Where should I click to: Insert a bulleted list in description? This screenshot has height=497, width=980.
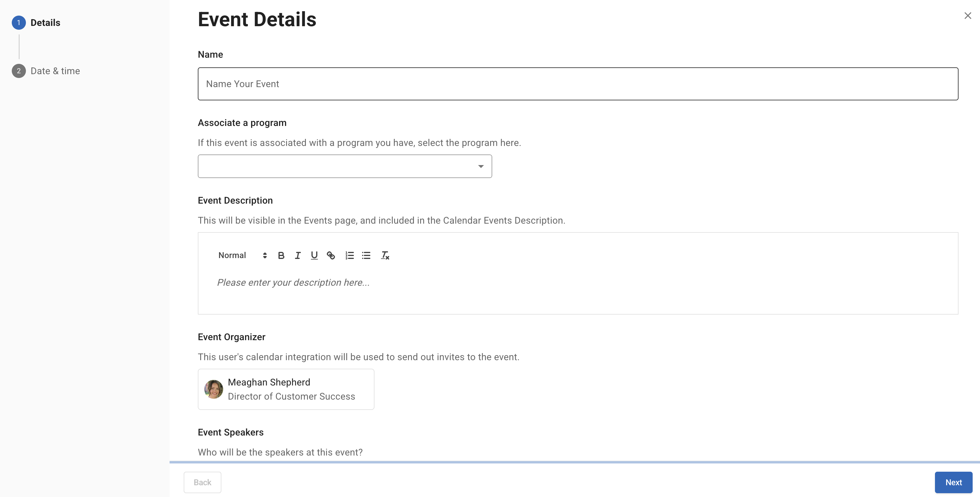[x=366, y=255]
